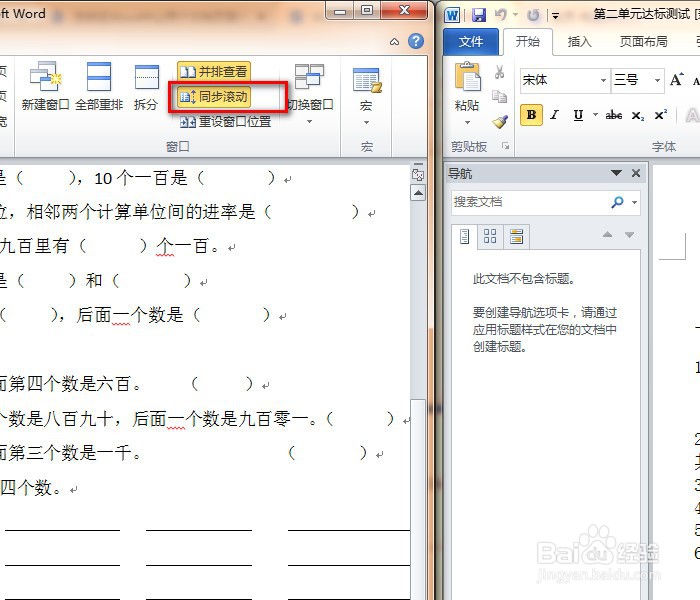700x600 pixels.
Task: Click the New Window (新建窗口) icon
Action: tap(45, 76)
